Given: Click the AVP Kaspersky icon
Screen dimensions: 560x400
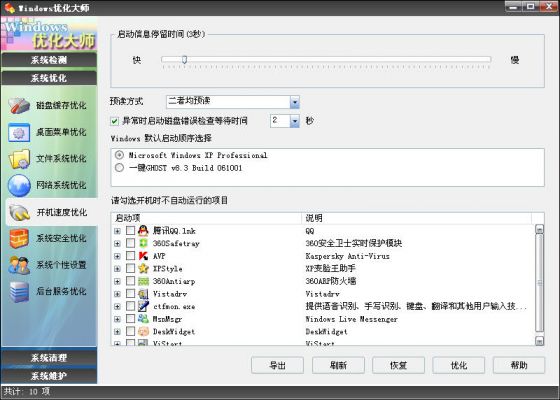Looking at the screenshot, I should [x=143, y=256].
